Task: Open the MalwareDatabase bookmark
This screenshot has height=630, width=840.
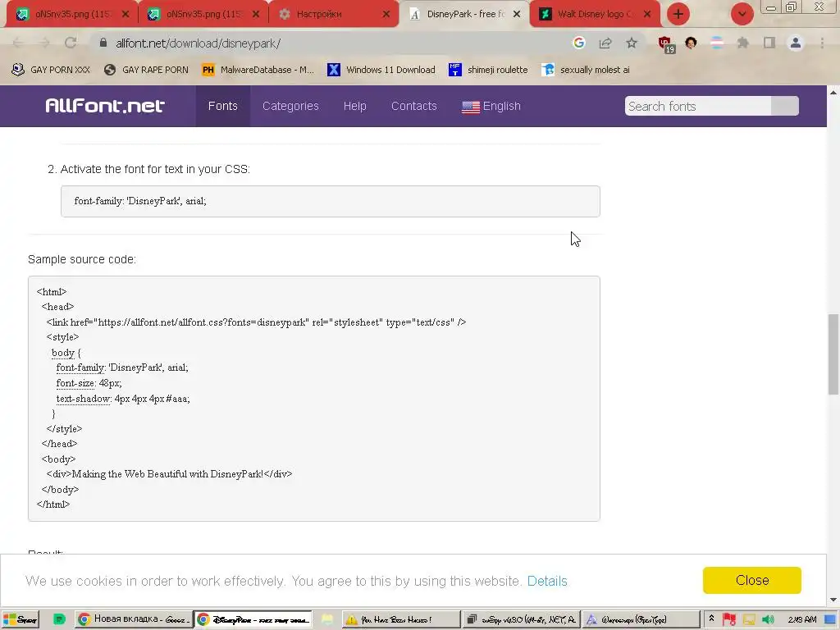Action: 258,70
